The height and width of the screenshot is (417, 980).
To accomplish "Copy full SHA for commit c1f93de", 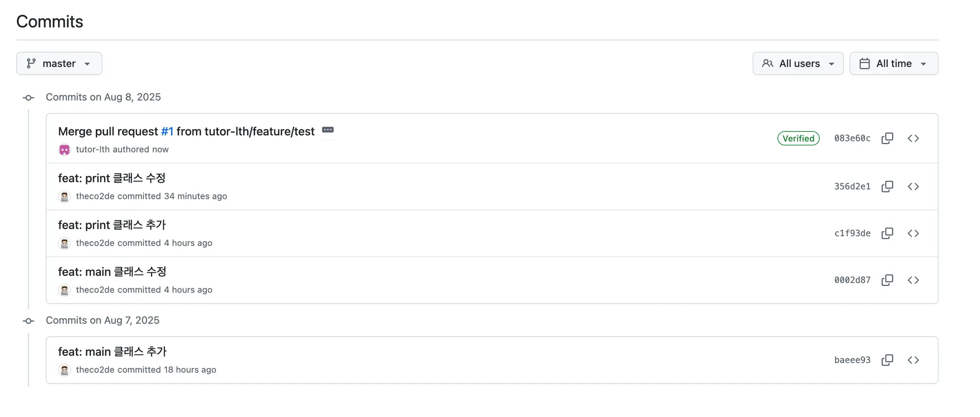I will click(x=887, y=233).
